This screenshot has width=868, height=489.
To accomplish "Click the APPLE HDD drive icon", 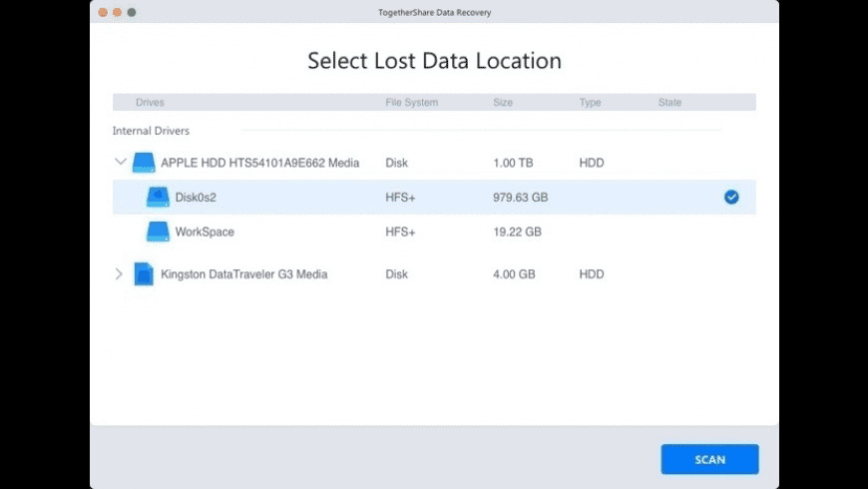I will click(145, 163).
